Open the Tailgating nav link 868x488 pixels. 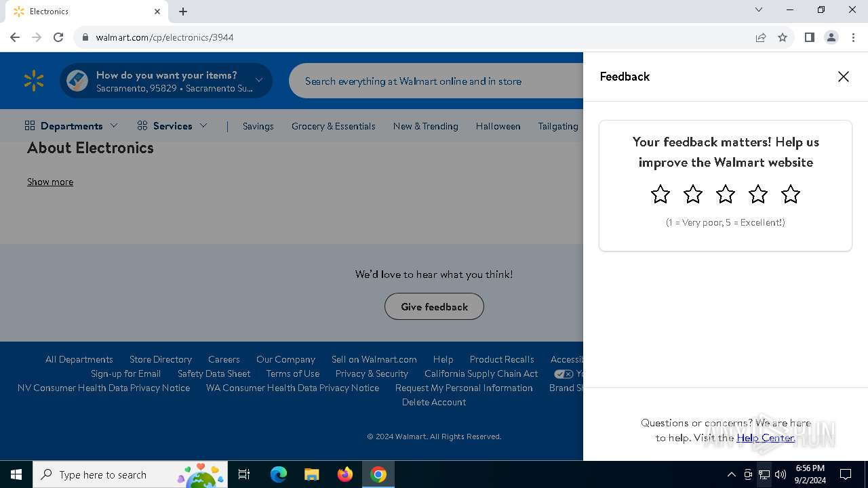point(558,126)
